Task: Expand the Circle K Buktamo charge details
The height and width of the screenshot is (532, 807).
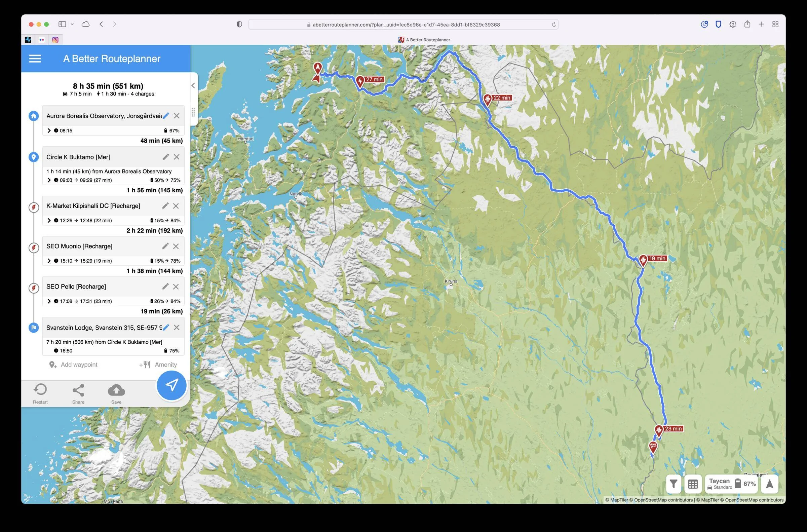Action: 49,180
